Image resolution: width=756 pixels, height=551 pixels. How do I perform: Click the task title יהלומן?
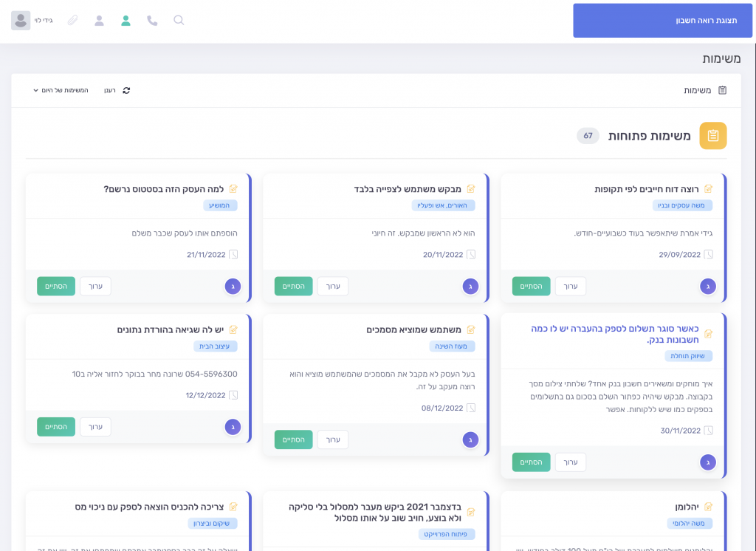tap(687, 507)
